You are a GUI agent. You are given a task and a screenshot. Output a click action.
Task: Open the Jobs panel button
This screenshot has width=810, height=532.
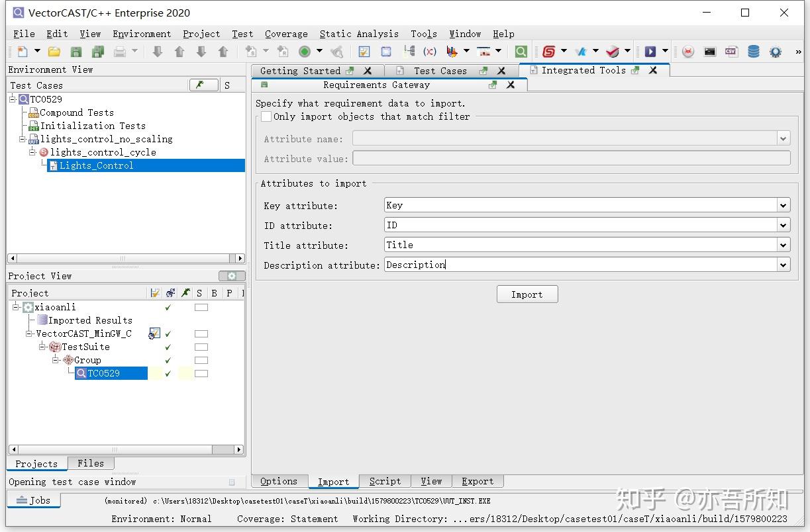tap(34, 500)
